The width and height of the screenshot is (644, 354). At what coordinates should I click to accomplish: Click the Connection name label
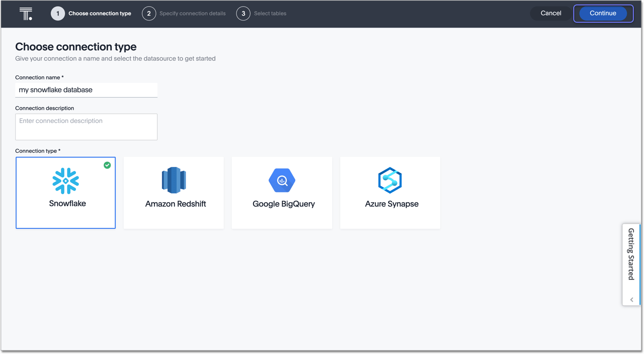click(39, 77)
